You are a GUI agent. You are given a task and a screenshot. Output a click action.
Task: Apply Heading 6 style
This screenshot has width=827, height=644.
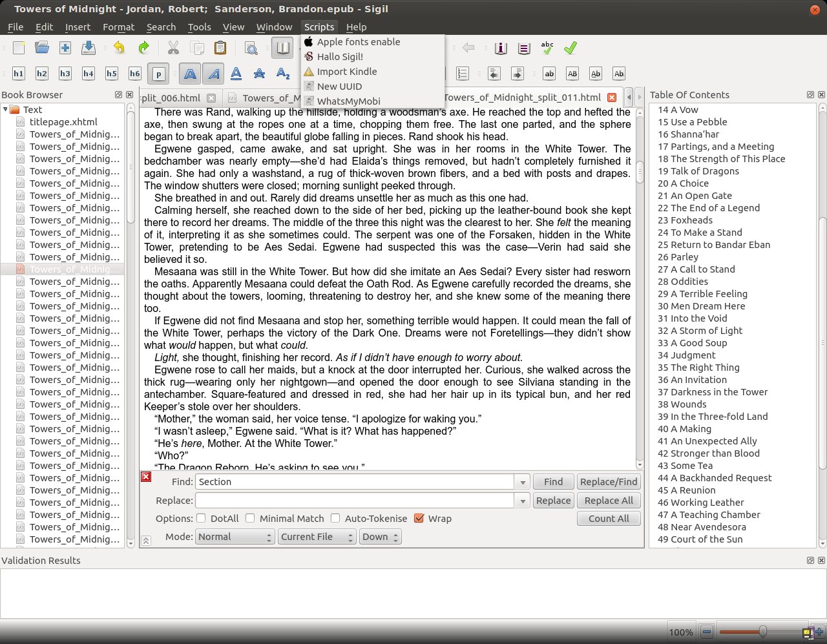135,74
